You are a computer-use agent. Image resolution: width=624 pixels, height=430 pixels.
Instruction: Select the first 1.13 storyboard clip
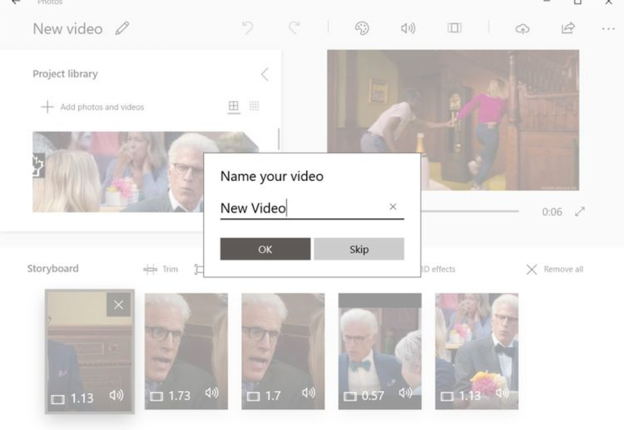pyautogui.click(x=90, y=352)
